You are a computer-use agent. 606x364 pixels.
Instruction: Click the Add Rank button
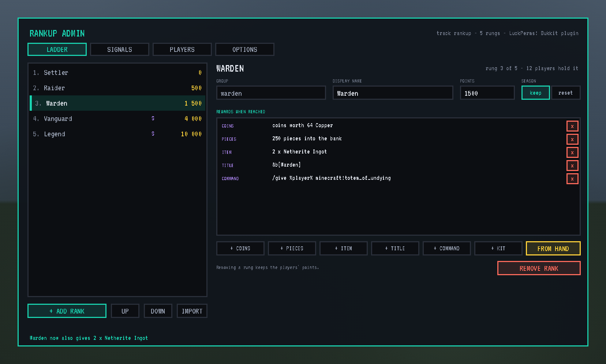tap(67, 311)
